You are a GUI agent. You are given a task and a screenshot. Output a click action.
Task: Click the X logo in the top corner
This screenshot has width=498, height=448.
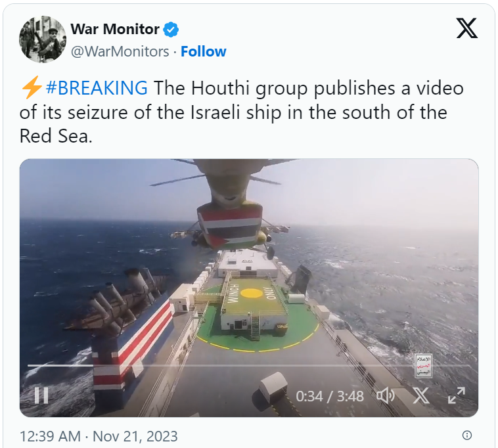(x=466, y=28)
